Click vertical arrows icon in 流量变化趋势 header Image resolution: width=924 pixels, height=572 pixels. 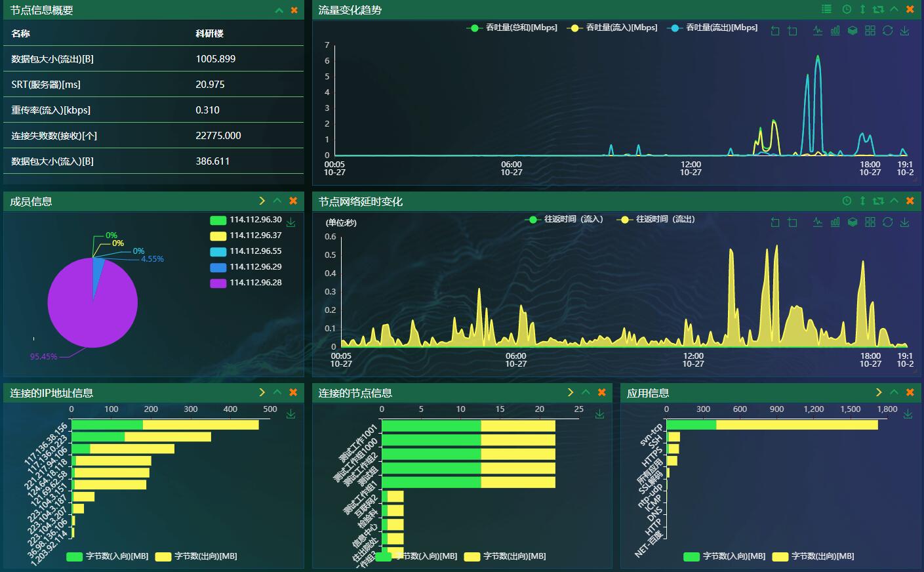(x=862, y=9)
